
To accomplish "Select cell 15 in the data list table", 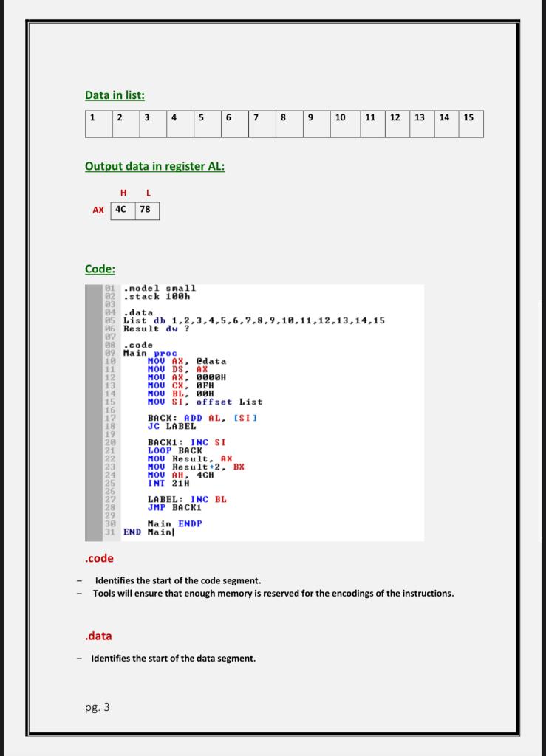I will click(471, 124).
